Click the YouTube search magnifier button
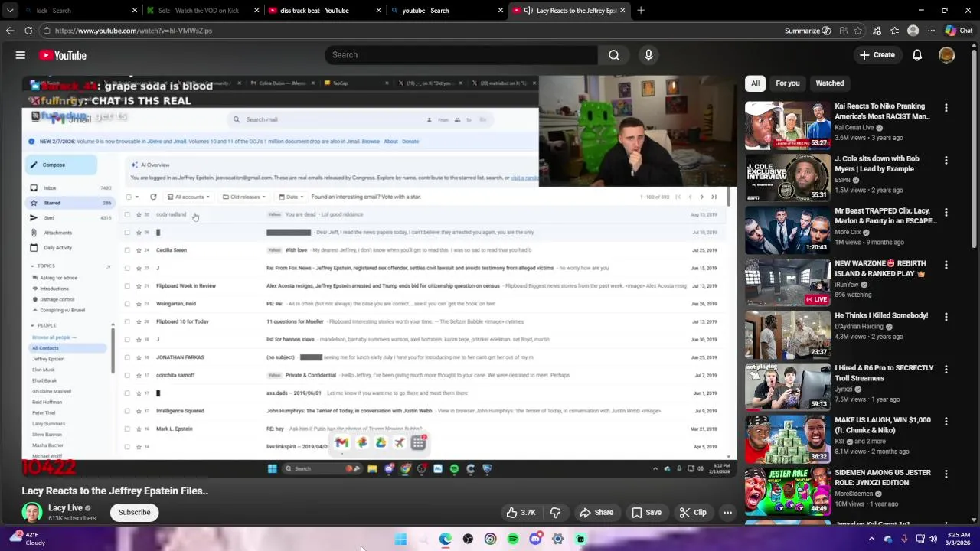Image resolution: width=980 pixels, height=551 pixels. [x=614, y=55]
